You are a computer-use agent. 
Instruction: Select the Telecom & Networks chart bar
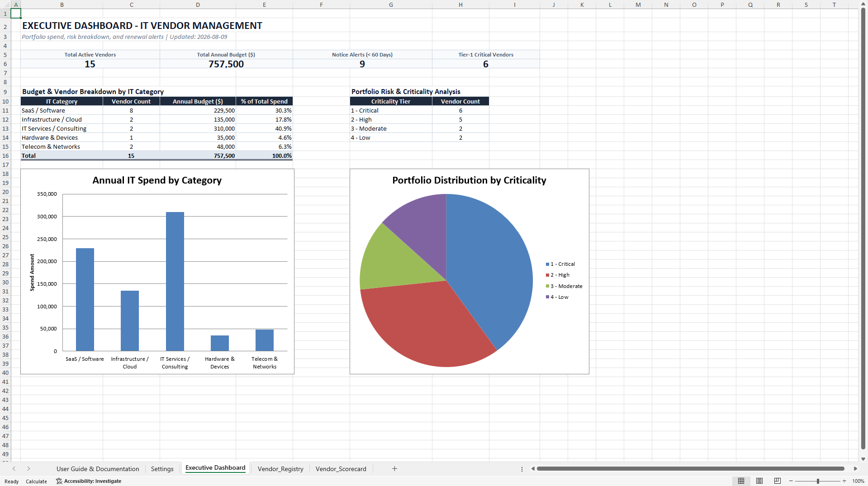click(x=265, y=340)
